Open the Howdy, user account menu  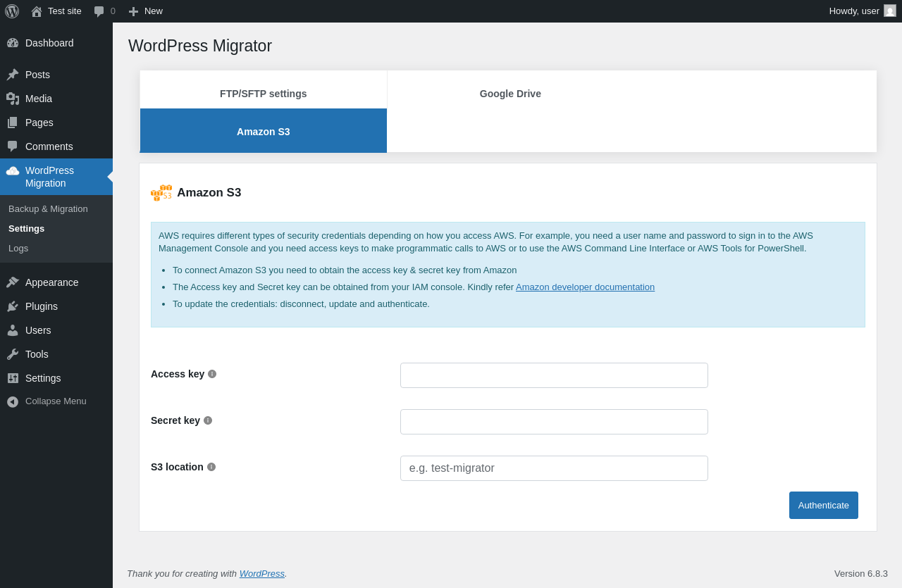click(854, 11)
